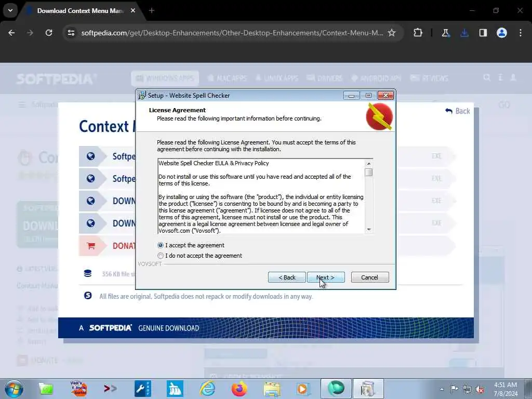
Task: Open the media player taskbar icon
Action: [303, 389]
